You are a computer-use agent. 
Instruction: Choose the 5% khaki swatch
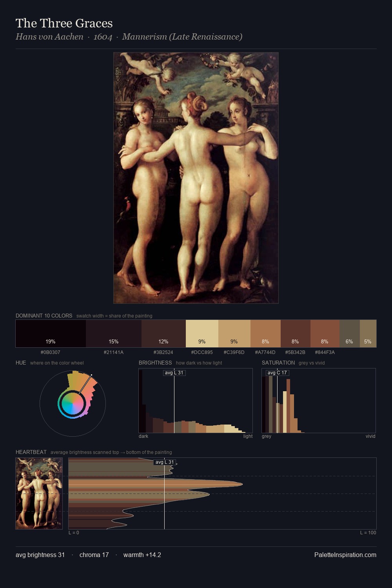tap(368, 334)
